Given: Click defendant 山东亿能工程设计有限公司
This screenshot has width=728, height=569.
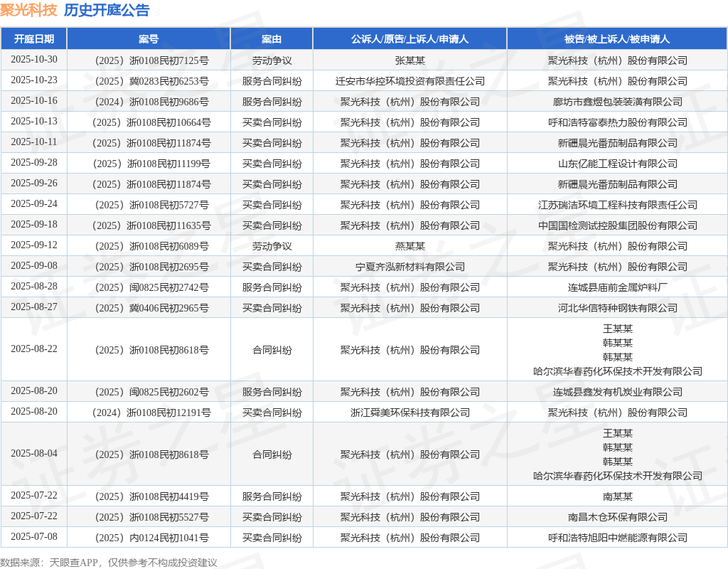Looking at the screenshot, I should tap(618, 164).
